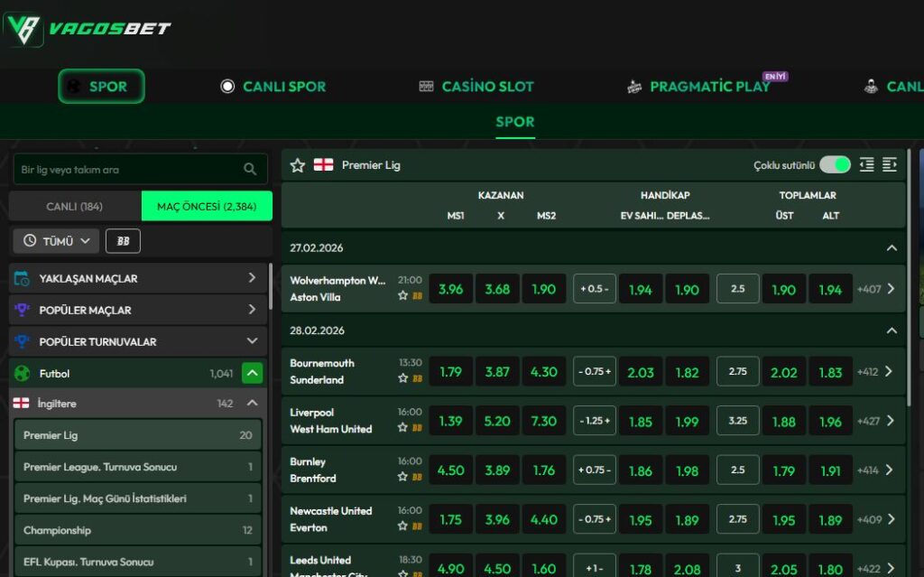Go to Pragmatic Play menu item
The image size is (924, 577).
(699, 86)
